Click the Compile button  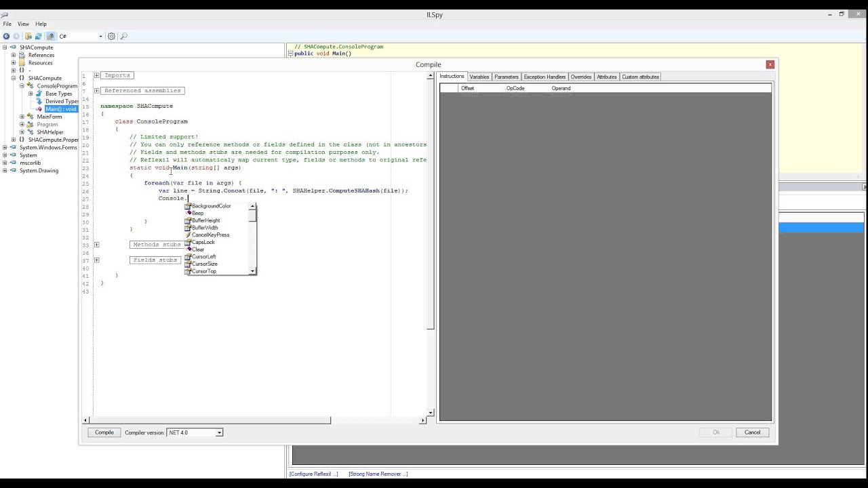104,432
